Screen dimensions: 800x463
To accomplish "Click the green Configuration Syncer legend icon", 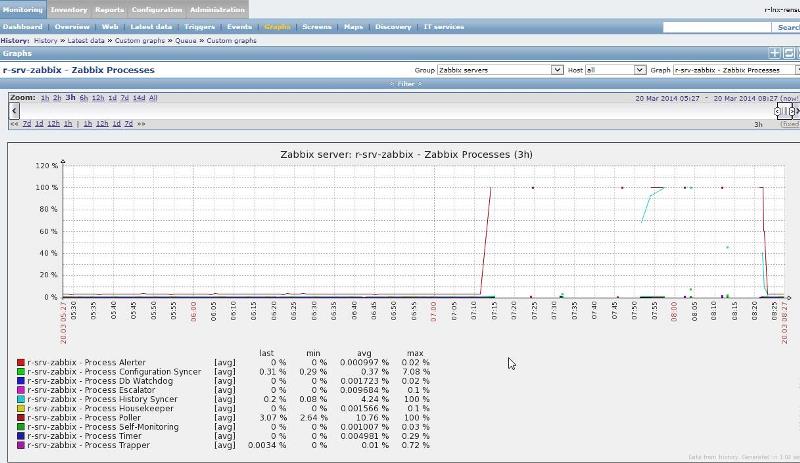I will [20, 371].
